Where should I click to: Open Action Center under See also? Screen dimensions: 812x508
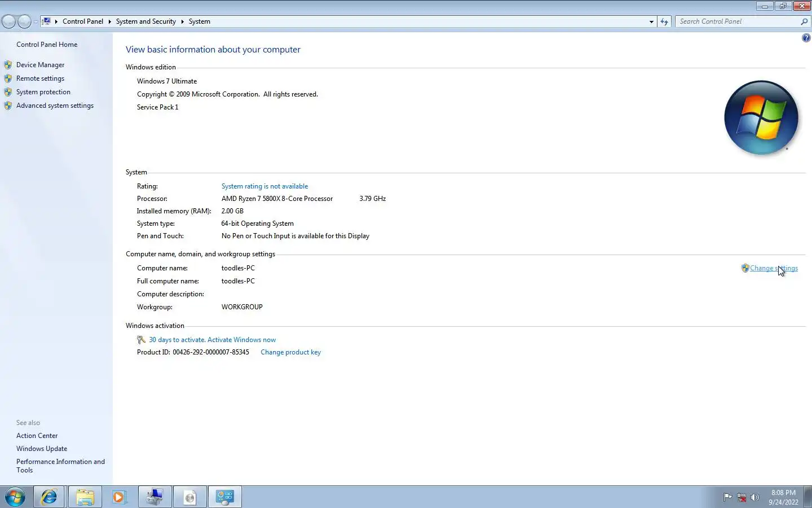tap(37, 436)
